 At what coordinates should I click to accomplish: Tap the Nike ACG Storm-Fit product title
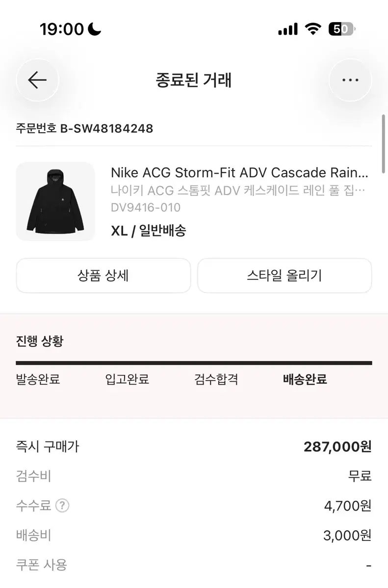(x=239, y=172)
